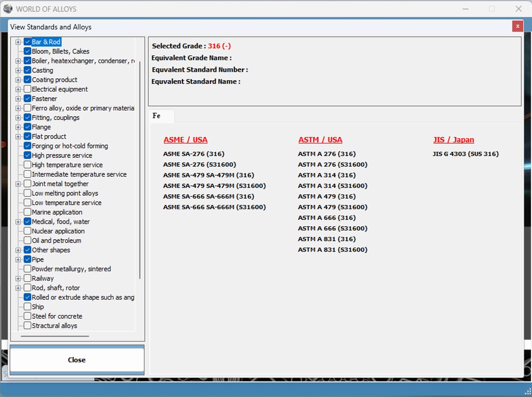
Task: Select the Stractural alloys tree item
Action: (54, 325)
